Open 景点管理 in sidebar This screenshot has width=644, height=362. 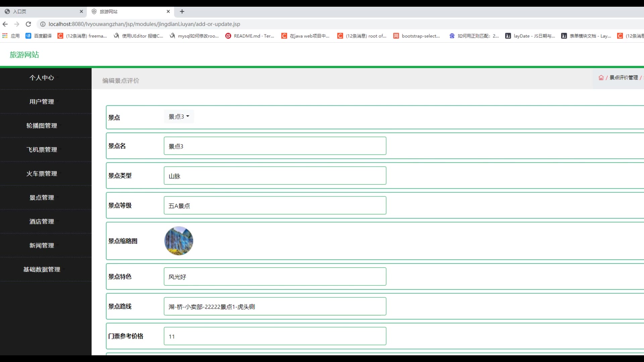[42, 198]
